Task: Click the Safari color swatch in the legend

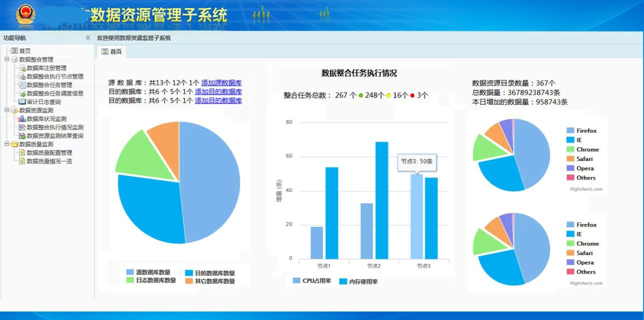Action: pos(571,159)
